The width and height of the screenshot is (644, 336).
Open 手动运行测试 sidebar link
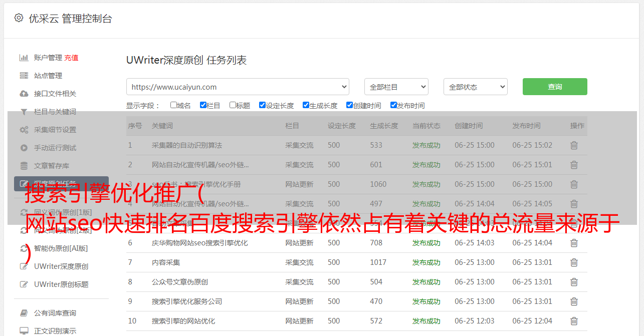(x=55, y=148)
